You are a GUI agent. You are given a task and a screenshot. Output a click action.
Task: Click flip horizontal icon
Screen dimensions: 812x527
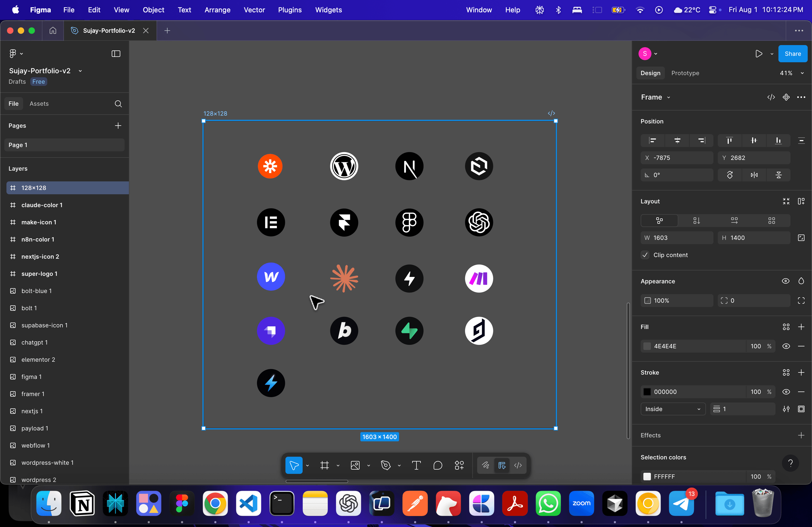click(754, 175)
